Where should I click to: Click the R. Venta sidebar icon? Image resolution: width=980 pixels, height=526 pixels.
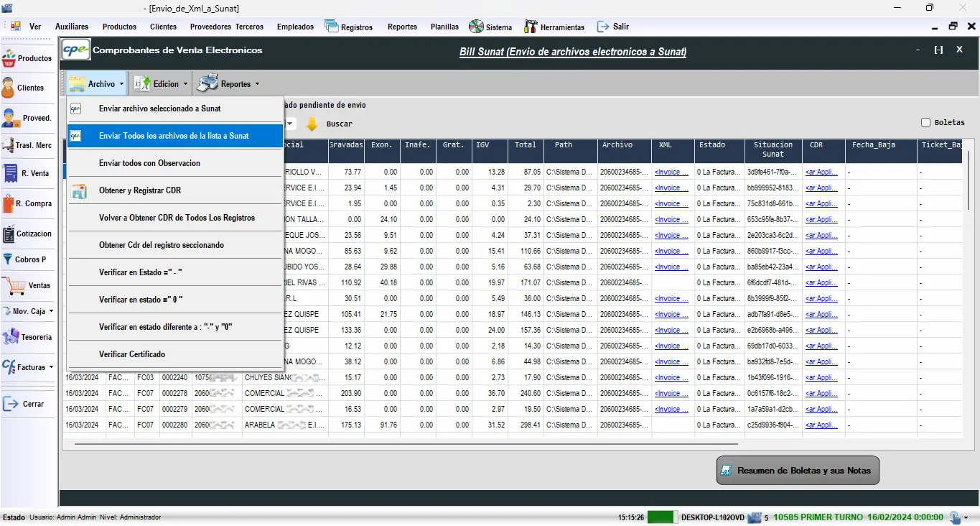click(x=9, y=173)
